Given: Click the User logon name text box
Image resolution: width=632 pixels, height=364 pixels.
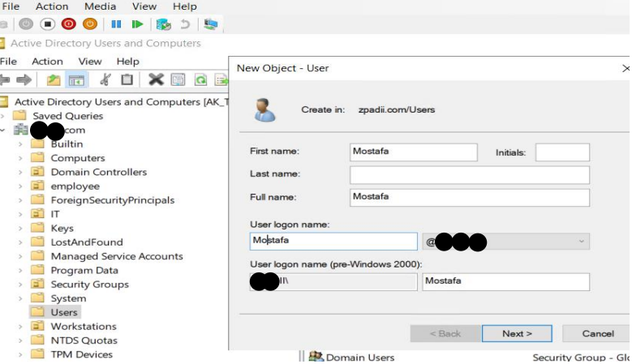Looking at the screenshot, I should tap(333, 242).
